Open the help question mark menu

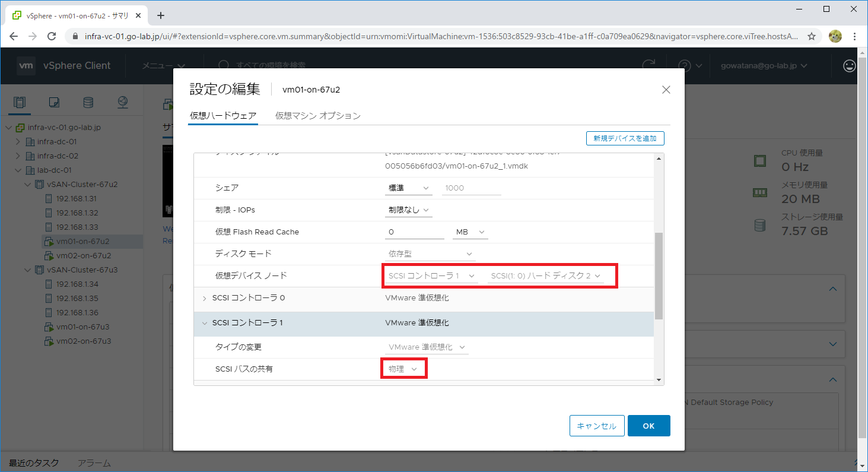(690, 65)
